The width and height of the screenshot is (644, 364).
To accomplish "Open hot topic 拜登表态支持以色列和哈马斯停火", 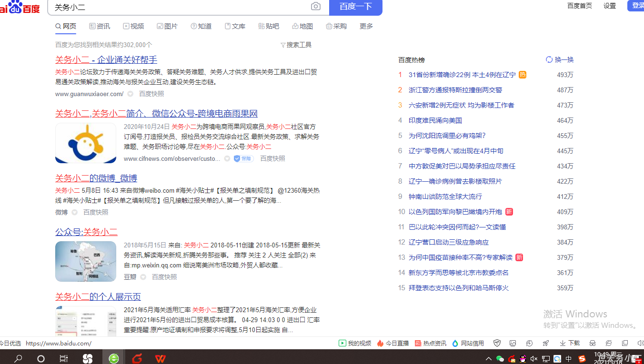I will pyautogui.click(x=459, y=288).
